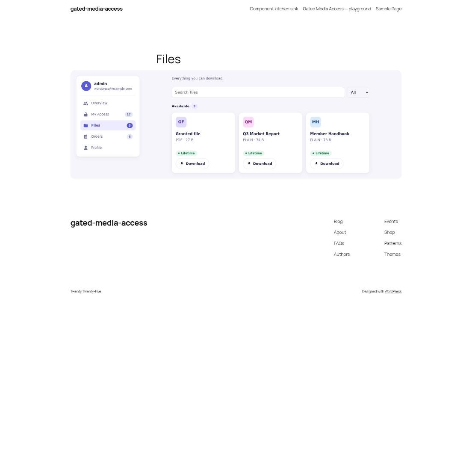The image size is (472, 476).
Task: Click the MH badge on Member Handbook
Action: click(316, 122)
